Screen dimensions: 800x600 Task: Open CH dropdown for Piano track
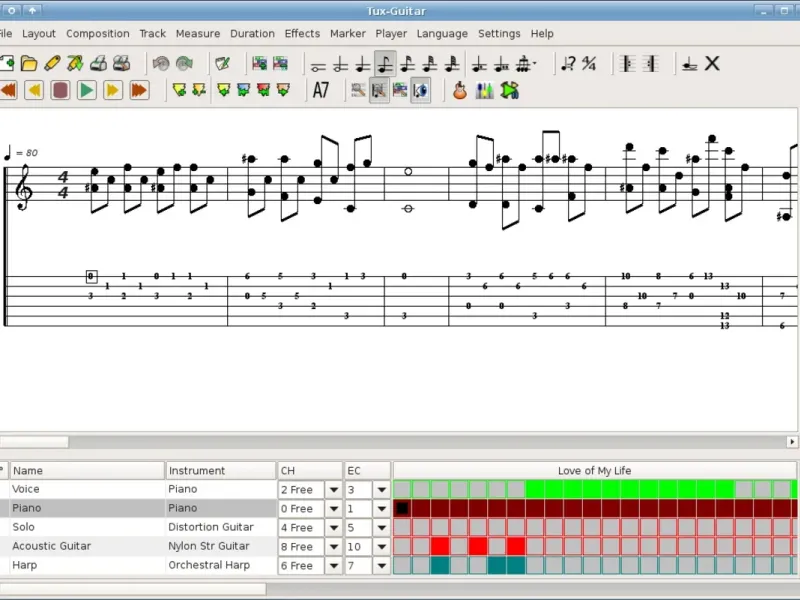(x=334, y=509)
